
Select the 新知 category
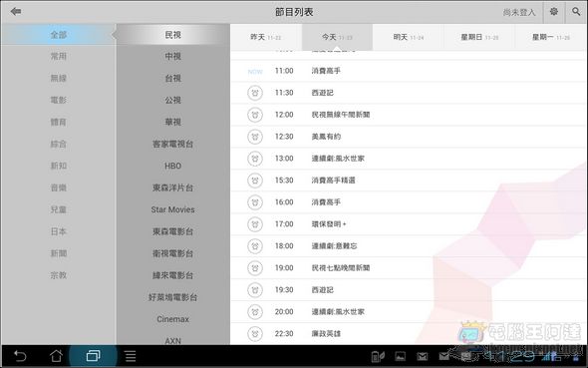59,166
